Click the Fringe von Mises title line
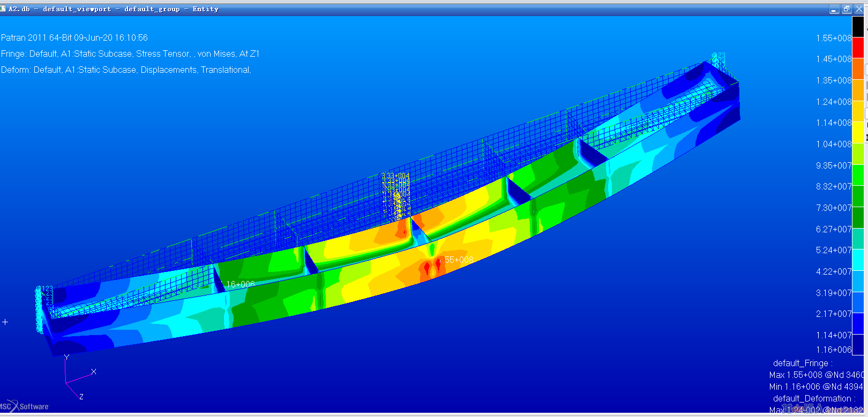This screenshot has height=417, width=868. 130,54
